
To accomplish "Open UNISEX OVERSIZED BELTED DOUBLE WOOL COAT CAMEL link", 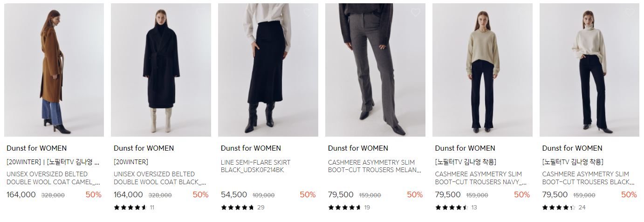I will (x=54, y=178).
